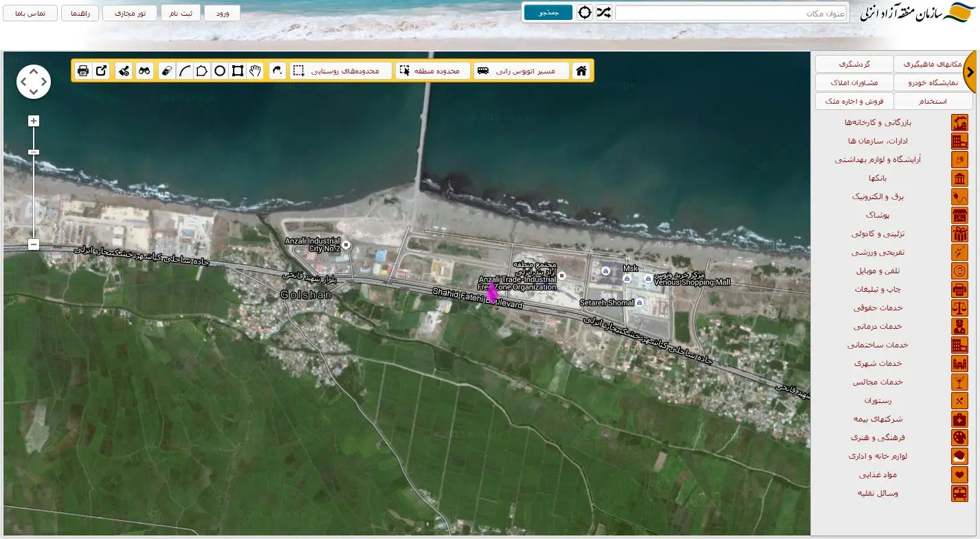980x539 pixels.
Task: Click the pink marker on Shahid Fatehi Boulevard
Action: click(x=492, y=293)
